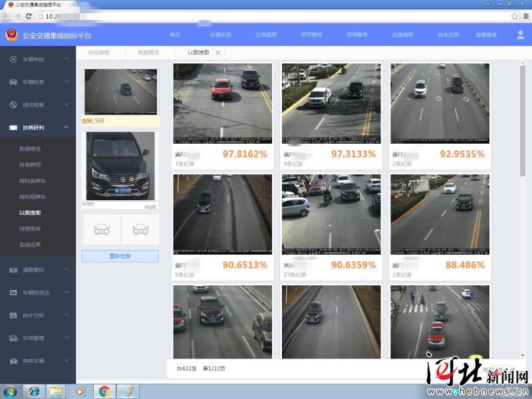Open the user profile icon in header
Screen dimensions: 532x399
(x=520, y=35)
